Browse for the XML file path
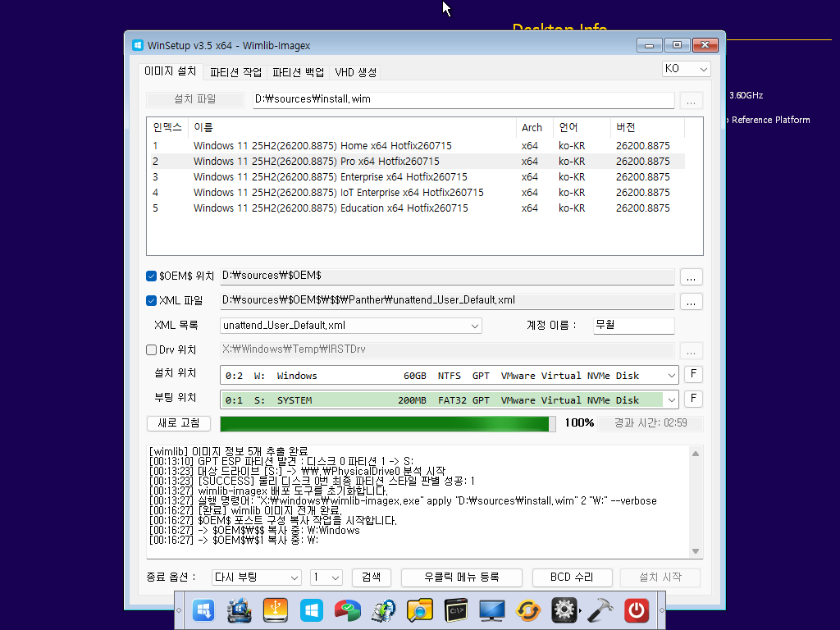The width and height of the screenshot is (840, 630). click(691, 302)
